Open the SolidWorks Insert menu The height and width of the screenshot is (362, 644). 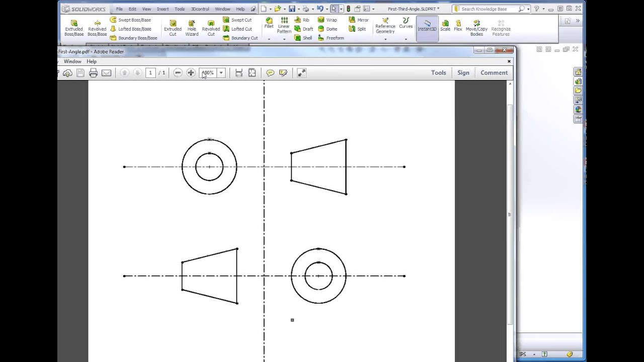tap(163, 9)
